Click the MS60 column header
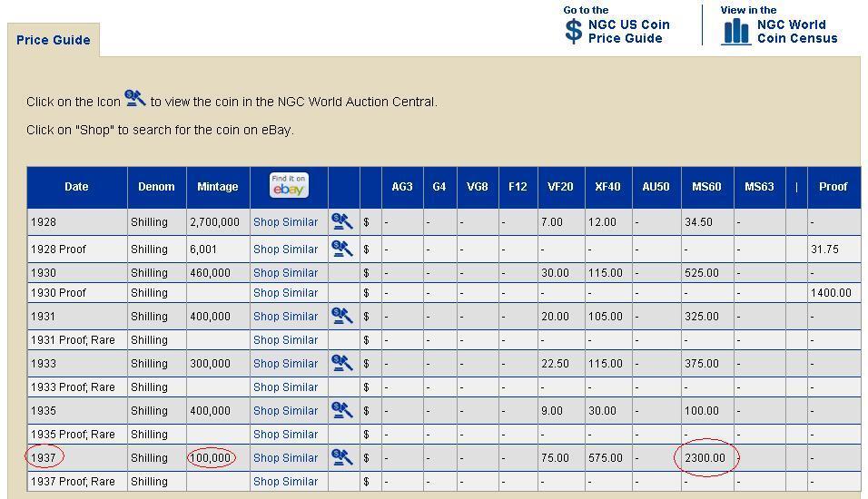 pos(706,187)
